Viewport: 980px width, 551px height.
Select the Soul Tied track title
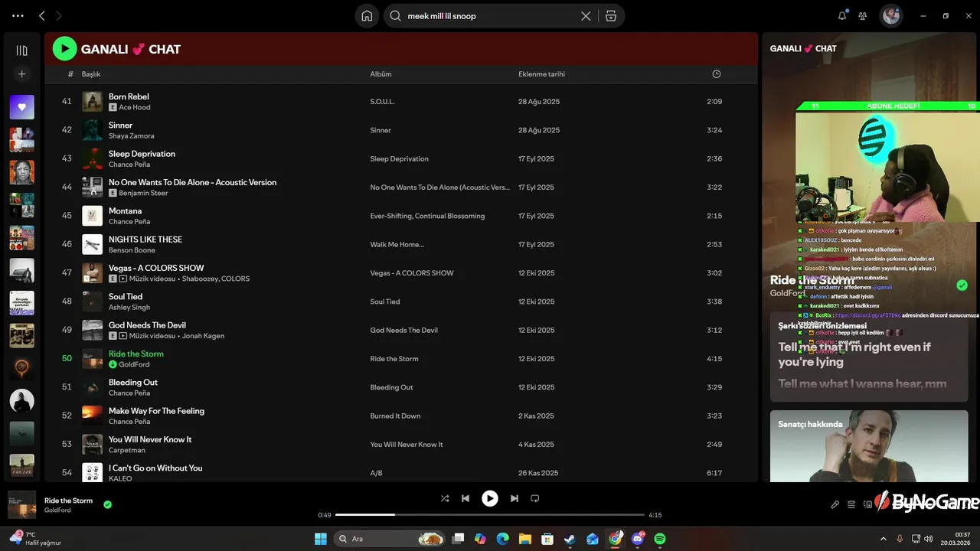(126, 296)
